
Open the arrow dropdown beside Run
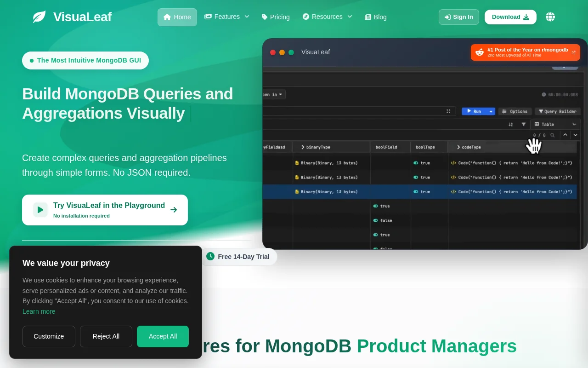click(x=491, y=111)
